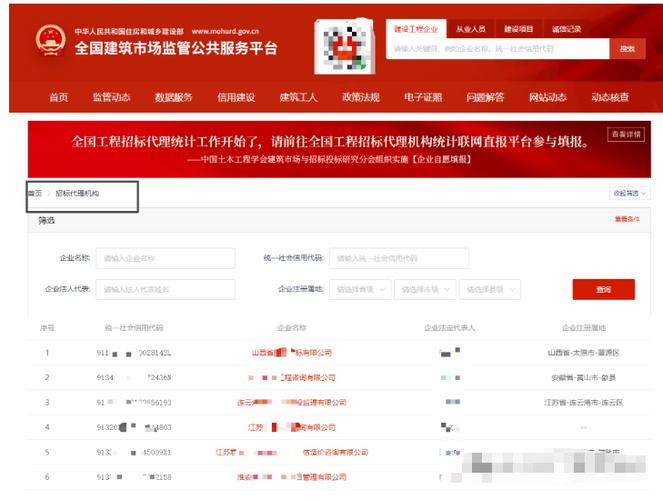Open the 数据服务 navigation item

173,97
